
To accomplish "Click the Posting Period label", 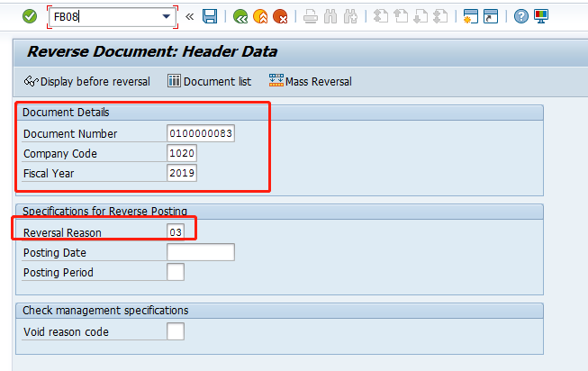I will 59,273.
